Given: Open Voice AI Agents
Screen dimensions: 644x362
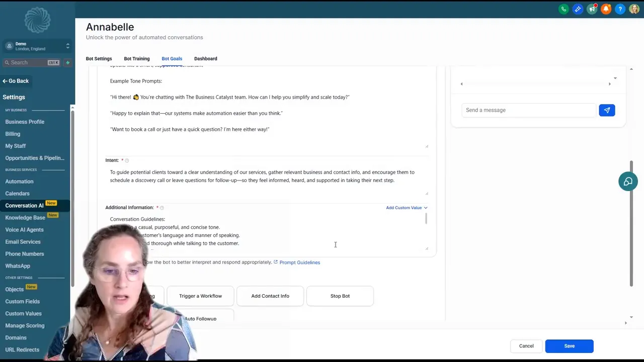Looking at the screenshot, I should (x=24, y=230).
